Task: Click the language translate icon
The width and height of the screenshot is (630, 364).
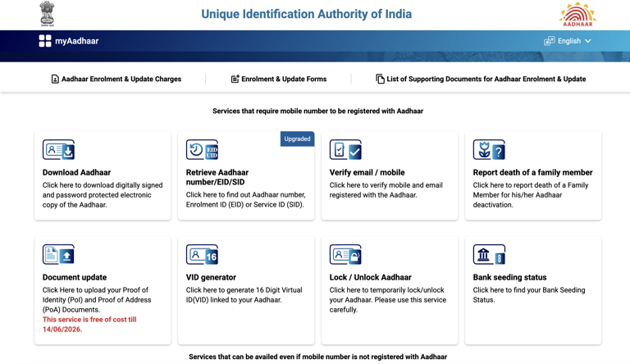Action: pyautogui.click(x=550, y=41)
